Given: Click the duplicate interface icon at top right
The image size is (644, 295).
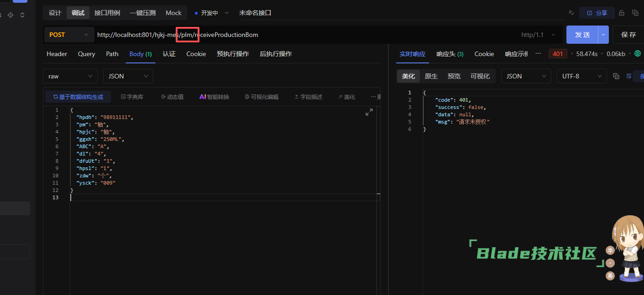Looking at the screenshot, I should coord(635,13).
